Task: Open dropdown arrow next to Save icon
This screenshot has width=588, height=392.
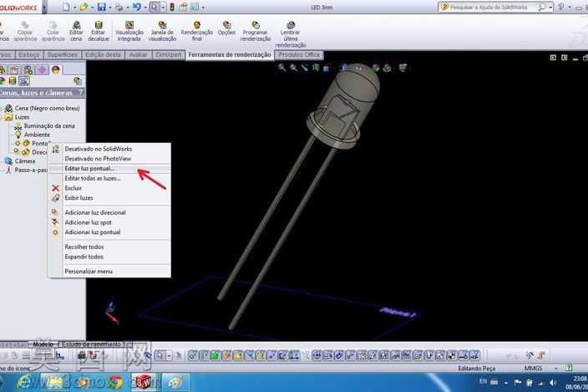Action: pyautogui.click(x=110, y=8)
